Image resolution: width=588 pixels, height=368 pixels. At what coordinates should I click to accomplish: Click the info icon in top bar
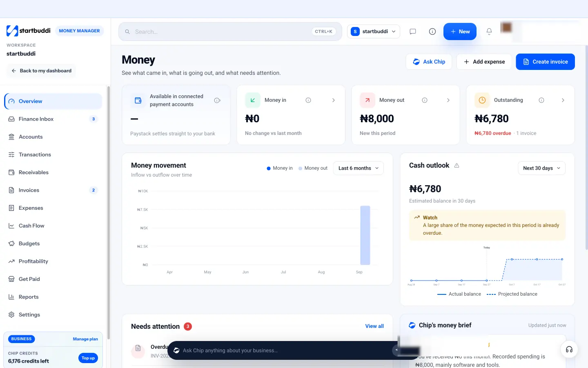[x=432, y=31]
